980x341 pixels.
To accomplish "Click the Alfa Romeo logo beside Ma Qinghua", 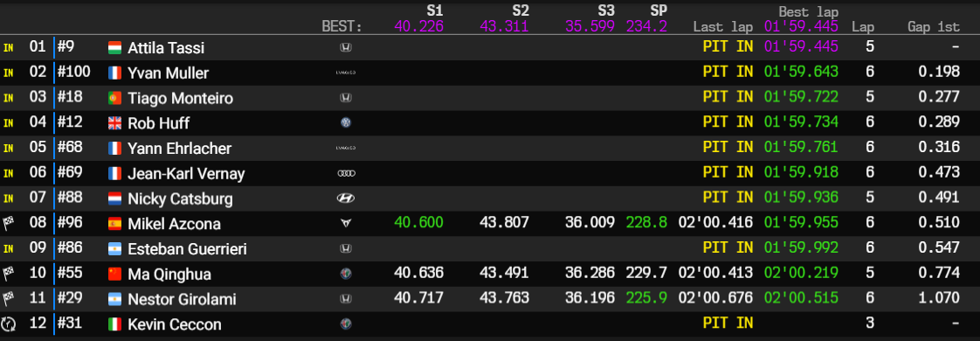I will click(345, 274).
